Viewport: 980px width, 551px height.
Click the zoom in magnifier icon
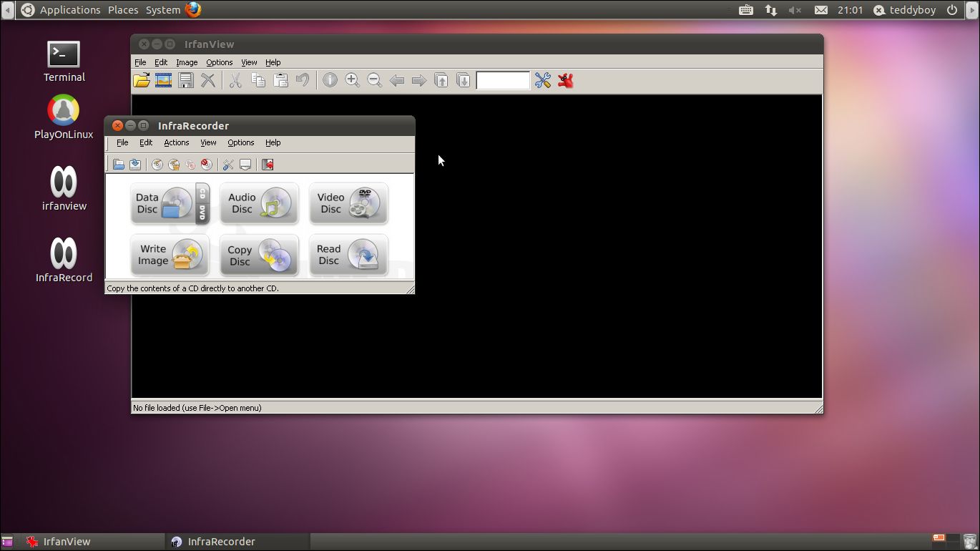click(352, 81)
